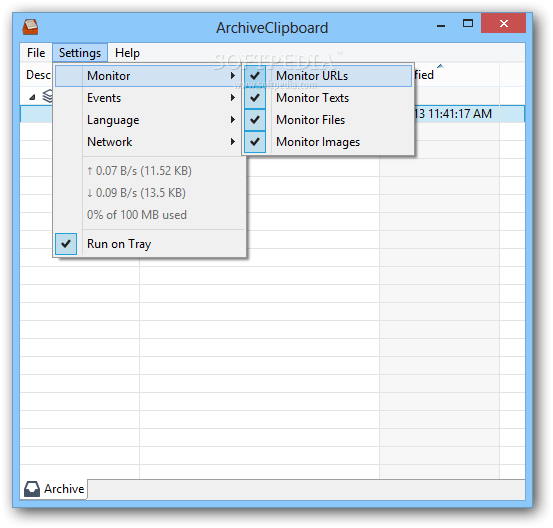Toggle the Monitor Texts checkmark
553x528 pixels.
pyautogui.click(x=255, y=98)
